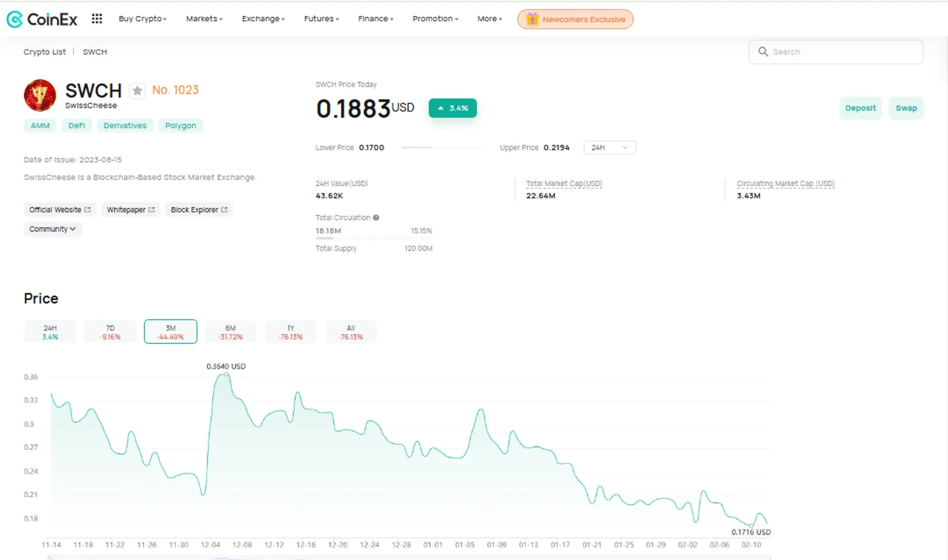Click the Deposit button
The image size is (948, 560).
(x=860, y=108)
